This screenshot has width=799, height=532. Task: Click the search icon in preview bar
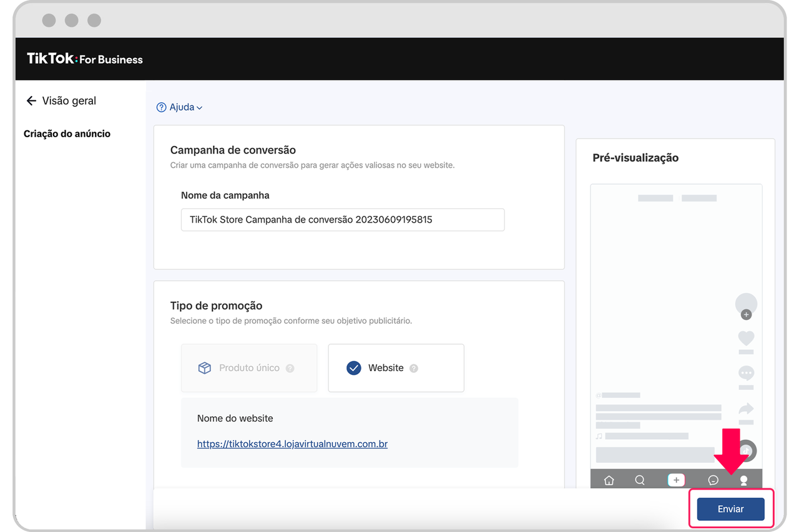pyautogui.click(x=640, y=480)
